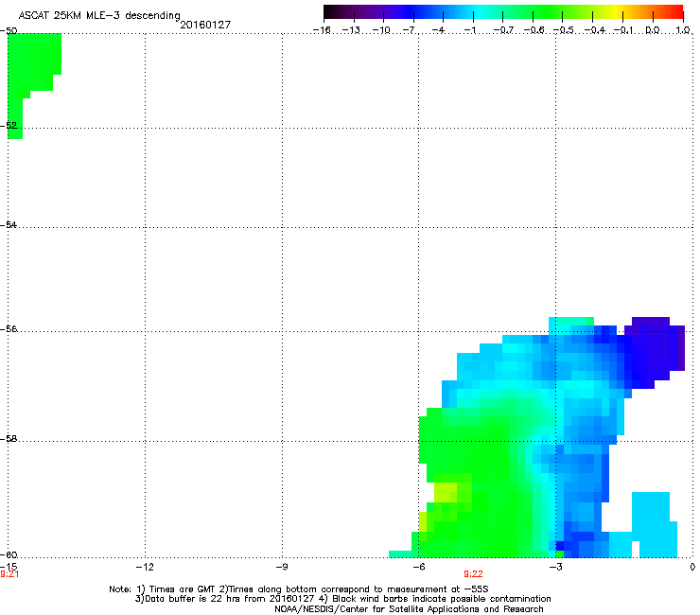This screenshot has height=615, width=700.
Task: Select the date label "20160127" under the title
Action: [x=205, y=25]
